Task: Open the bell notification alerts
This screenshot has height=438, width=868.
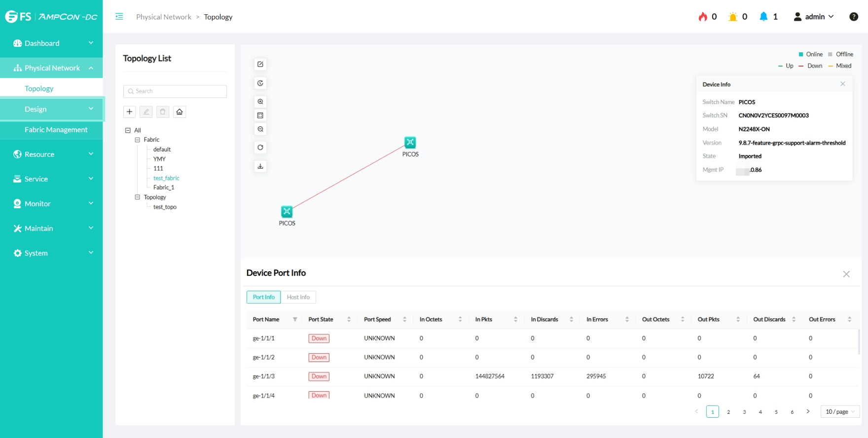Action: click(x=763, y=17)
